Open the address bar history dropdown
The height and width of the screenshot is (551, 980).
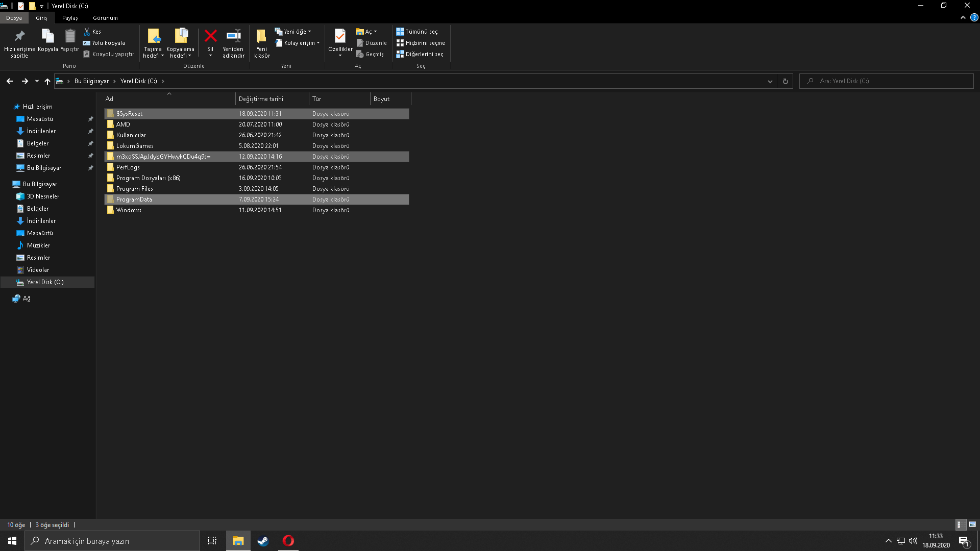(770, 81)
